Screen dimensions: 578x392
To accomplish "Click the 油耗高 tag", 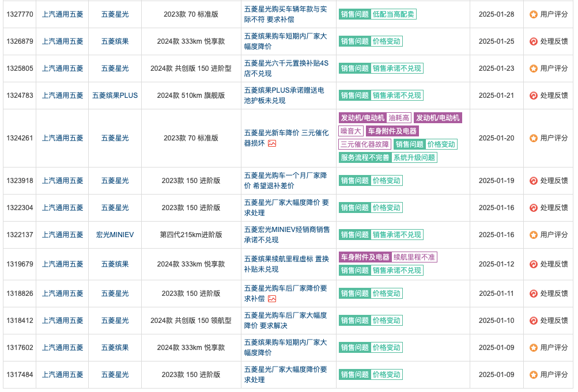I will tap(399, 118).
